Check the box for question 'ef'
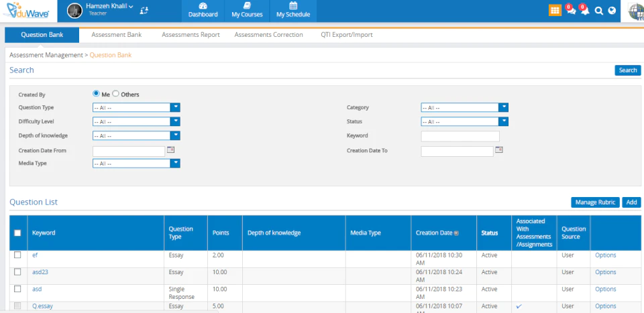 (x=17, y=255)
